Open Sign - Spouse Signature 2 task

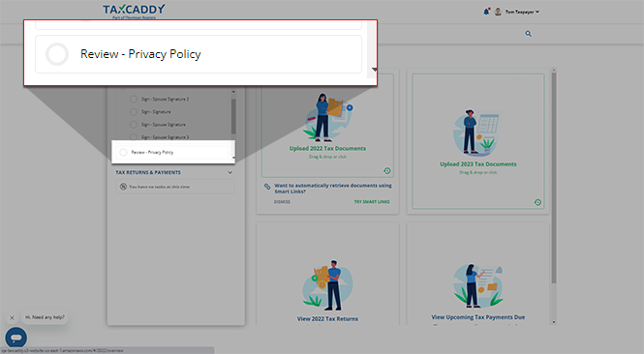tap(165, 99)
